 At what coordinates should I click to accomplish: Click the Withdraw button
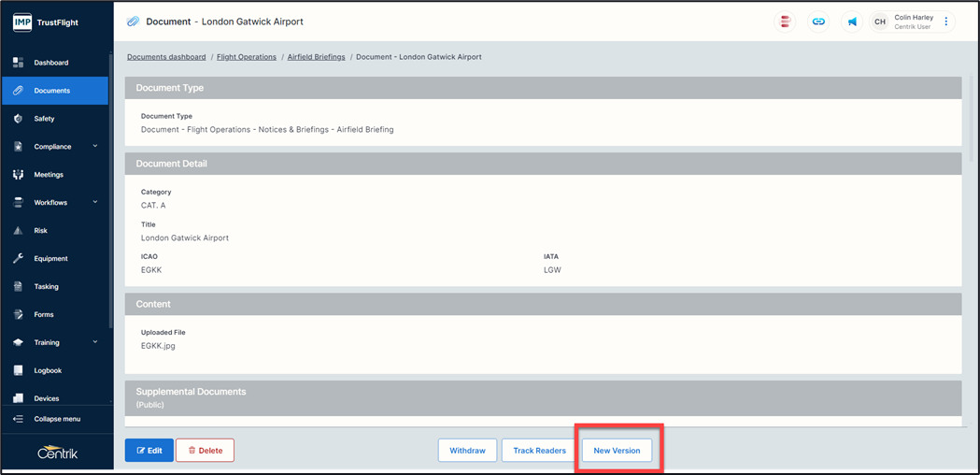467,450
